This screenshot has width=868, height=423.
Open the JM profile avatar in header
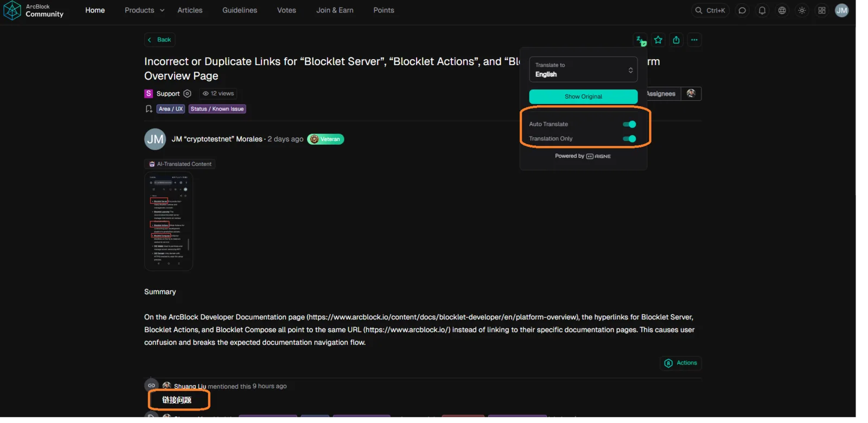[842, 10]
